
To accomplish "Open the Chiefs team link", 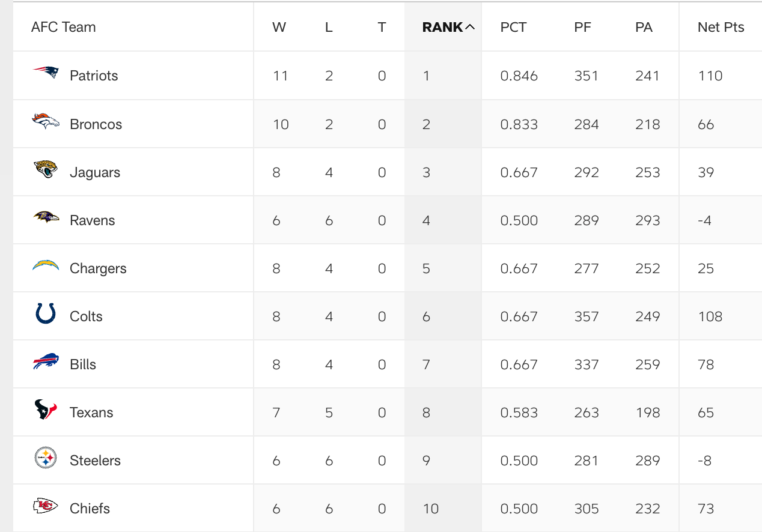I will (x=90, y=509).
